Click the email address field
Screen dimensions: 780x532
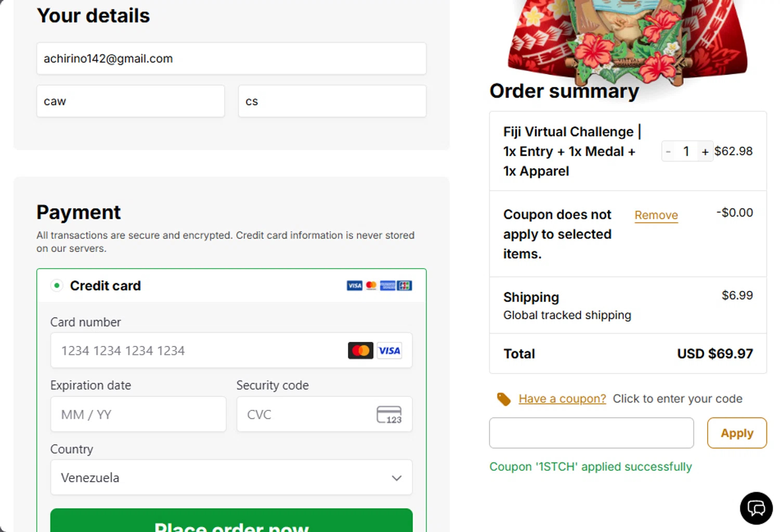click(231, 59)
